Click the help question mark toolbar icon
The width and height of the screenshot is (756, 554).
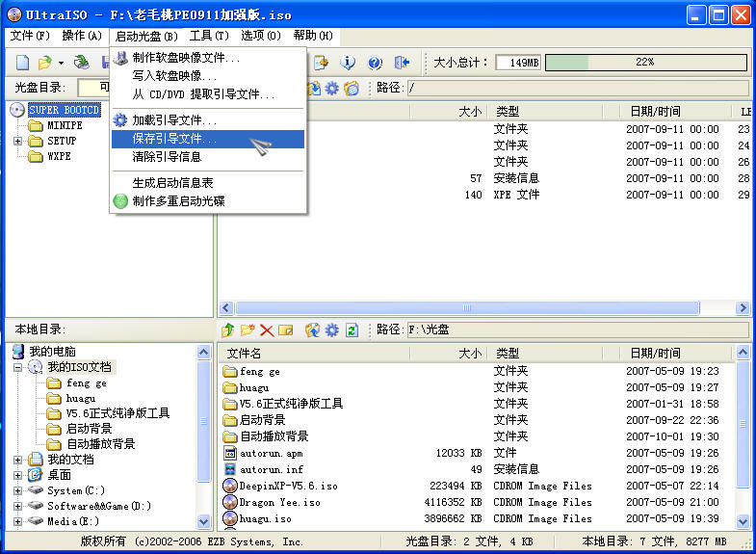pyautogui.click(x=375, y=63)
